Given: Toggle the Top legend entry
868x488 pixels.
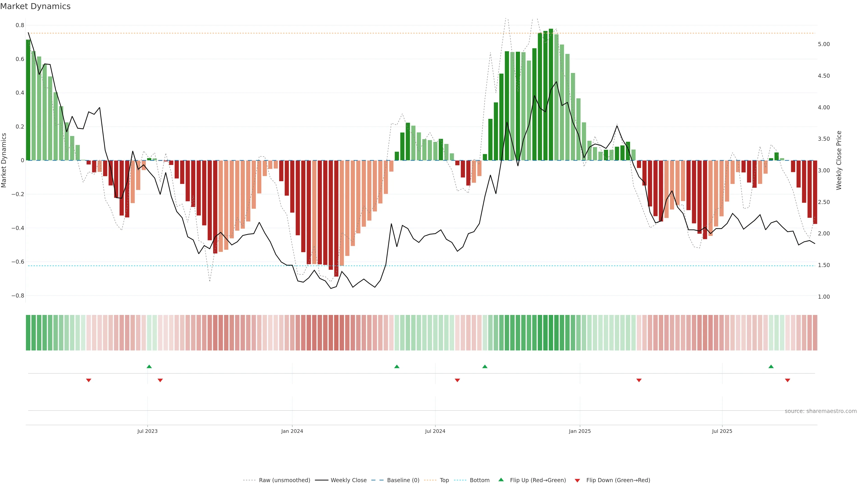Looking at the screenshot, I should click(444, 480).
